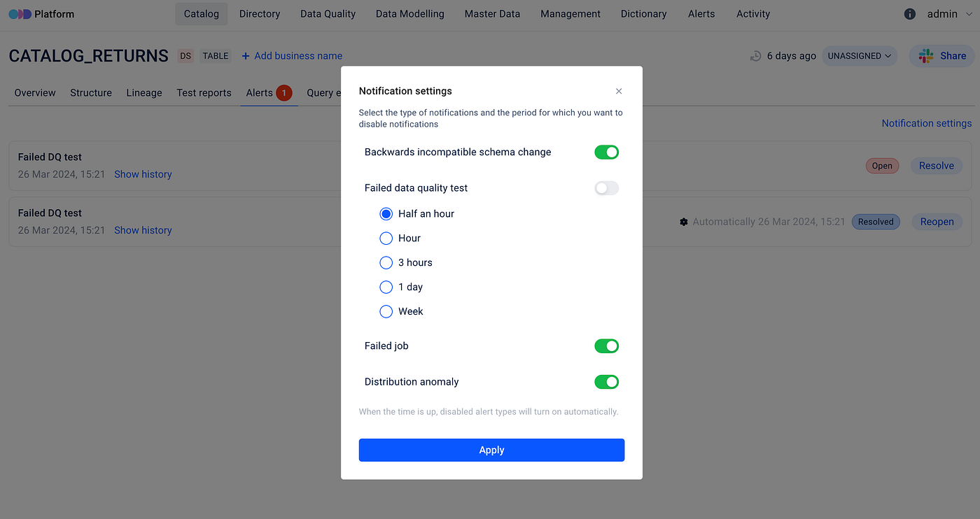Viewport: 980px width, 519px height.
Task: Select the '3 hours' radio option
Action: (386, 263)
